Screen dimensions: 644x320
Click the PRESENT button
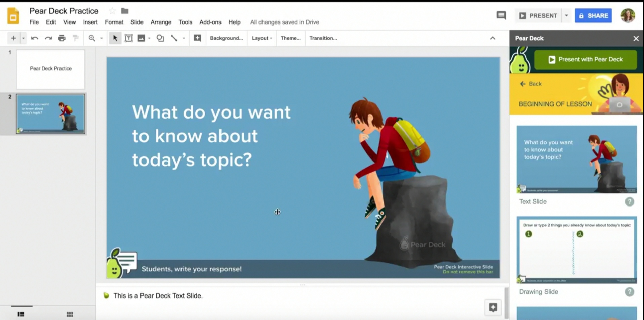click(x=538, y=16)
